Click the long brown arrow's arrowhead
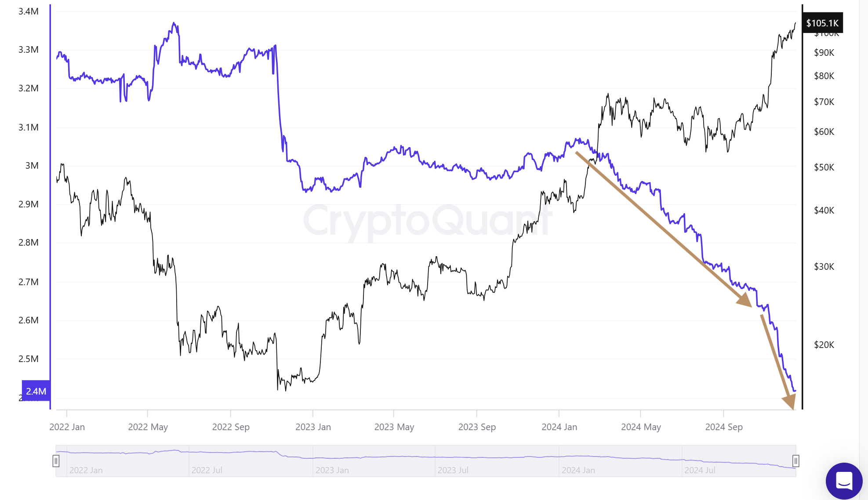This screenshot has height=500, width=868. tap(745, 300)
